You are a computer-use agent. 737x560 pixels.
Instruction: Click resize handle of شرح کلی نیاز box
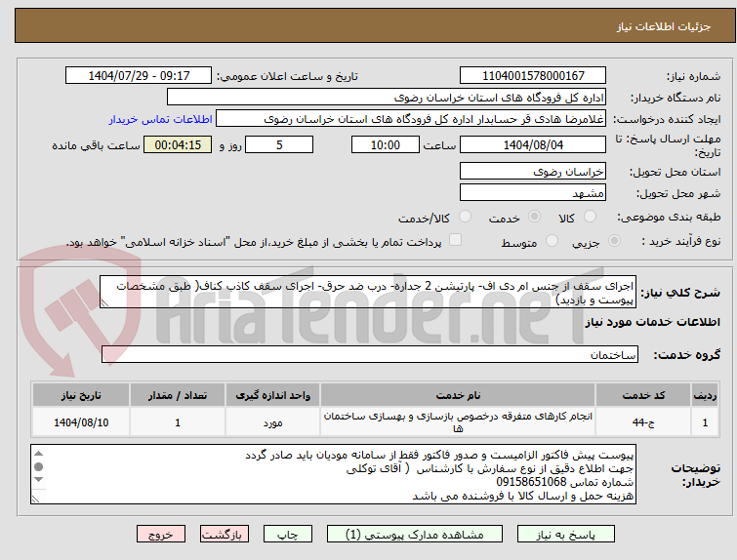pyautogui.click(x=104, y=304)
